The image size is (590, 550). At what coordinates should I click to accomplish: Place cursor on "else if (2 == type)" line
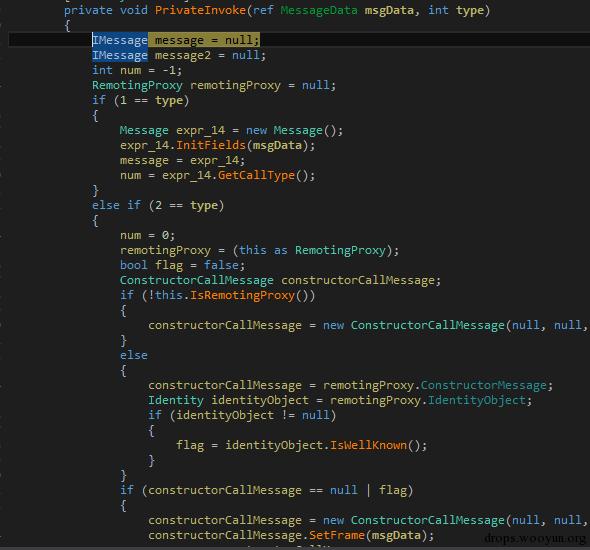(158, 205)
